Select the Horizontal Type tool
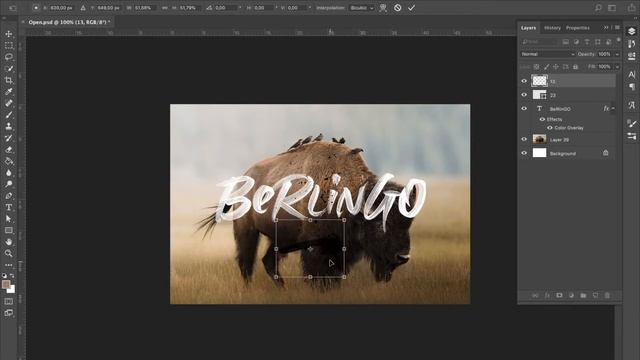Screen dimensions: 640x360 click(9, 207)
